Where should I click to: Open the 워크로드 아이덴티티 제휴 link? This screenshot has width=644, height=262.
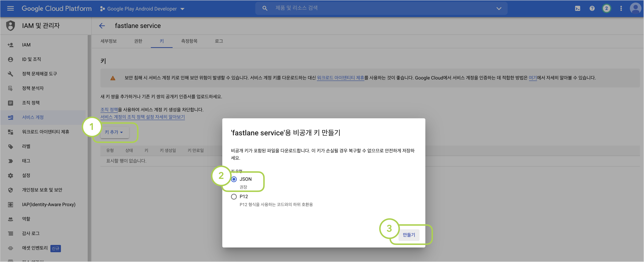point(340,78)
